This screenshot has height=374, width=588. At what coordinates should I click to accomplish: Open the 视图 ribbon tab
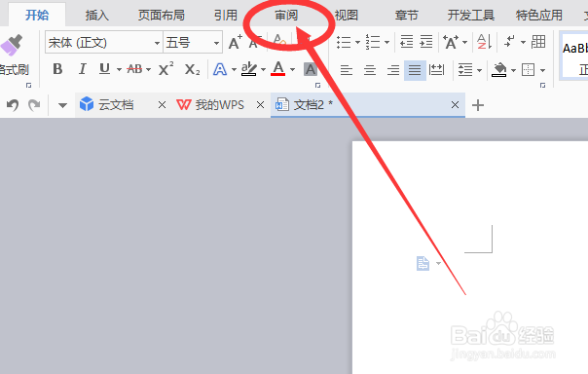[347, 15]
